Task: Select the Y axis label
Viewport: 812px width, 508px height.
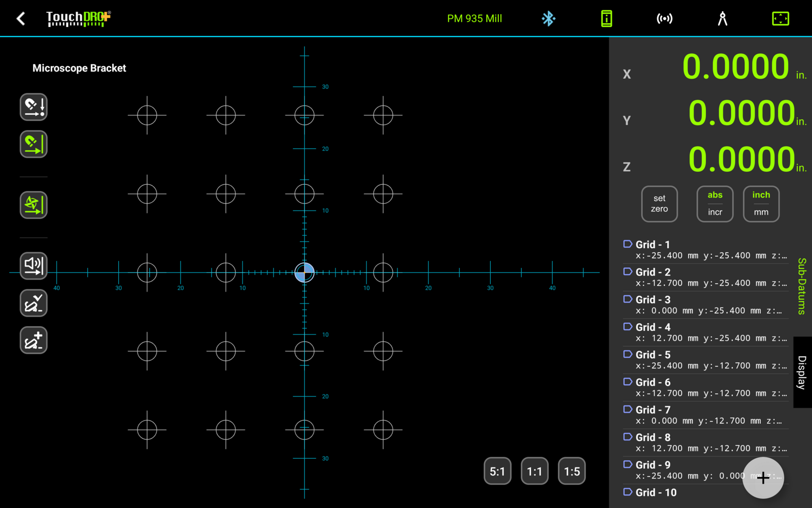Action: 627,120
